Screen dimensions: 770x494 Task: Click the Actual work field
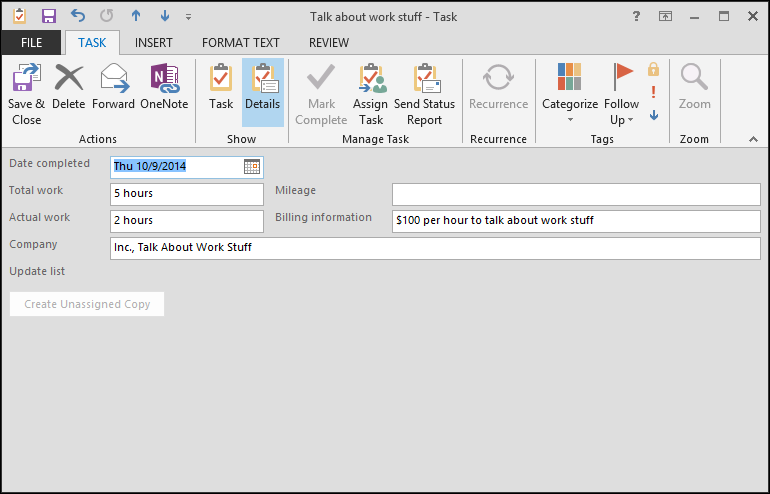pos(187,221)
